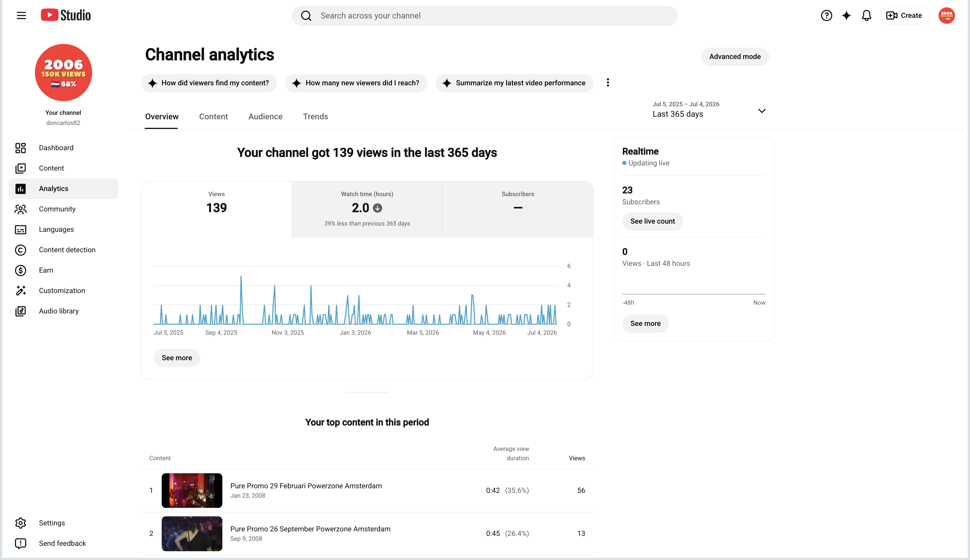Viewport: 970px width, 560px height.
Task: Ask How many new viewers did I reach
Action: 356,83
